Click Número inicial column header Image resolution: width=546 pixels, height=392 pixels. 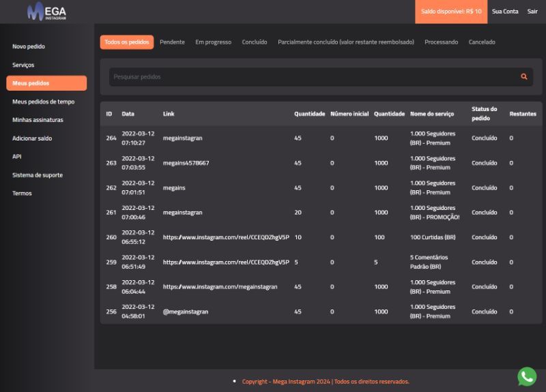coord(349,114)
